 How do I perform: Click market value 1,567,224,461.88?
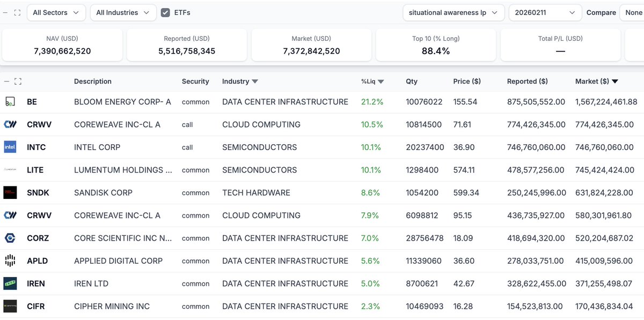pos(606,102)
